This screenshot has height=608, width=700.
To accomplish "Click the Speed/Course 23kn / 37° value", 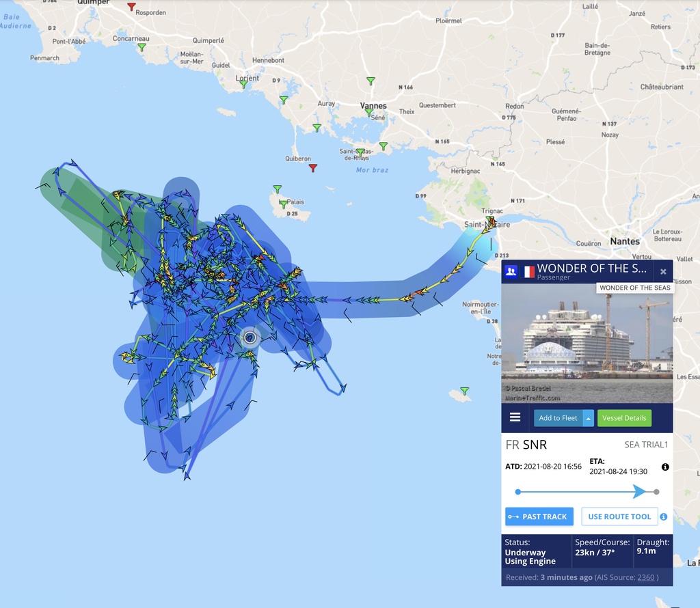I will (595, 553).
